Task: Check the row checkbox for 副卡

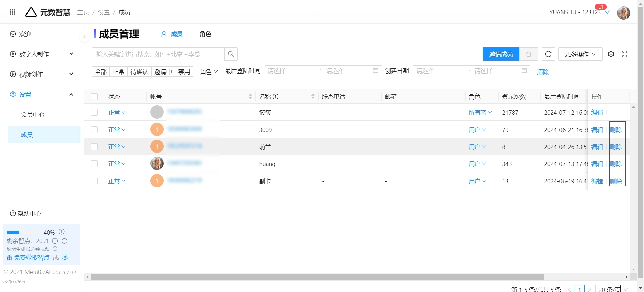Action: tap(94, 181)
